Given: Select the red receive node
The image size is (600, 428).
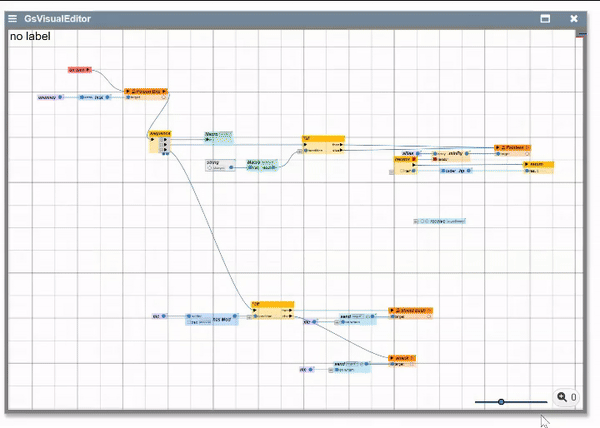Looking at the screenshot, I should point(404,159).
